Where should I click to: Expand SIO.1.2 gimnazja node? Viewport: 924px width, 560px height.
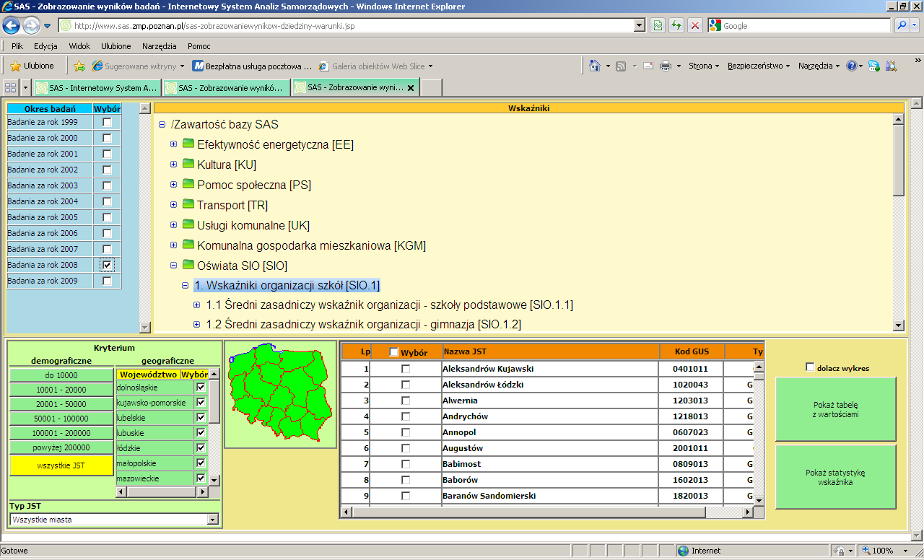[196, 325]
